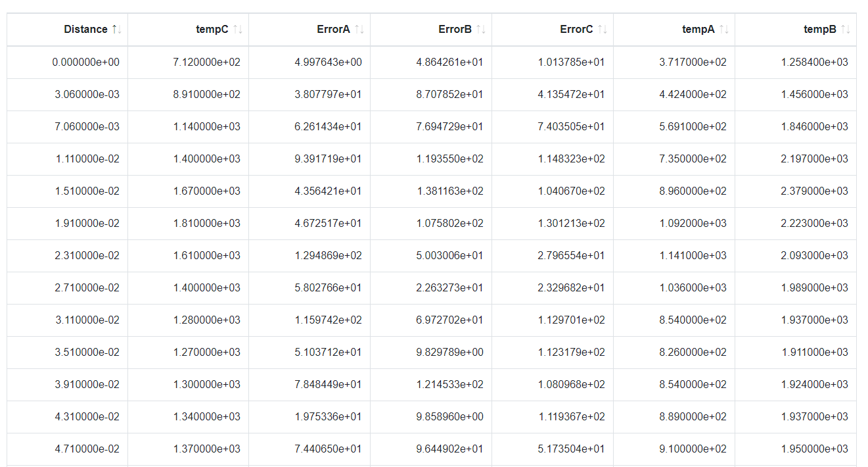Click the Distance value 1.510000e-02

point(87,191)
